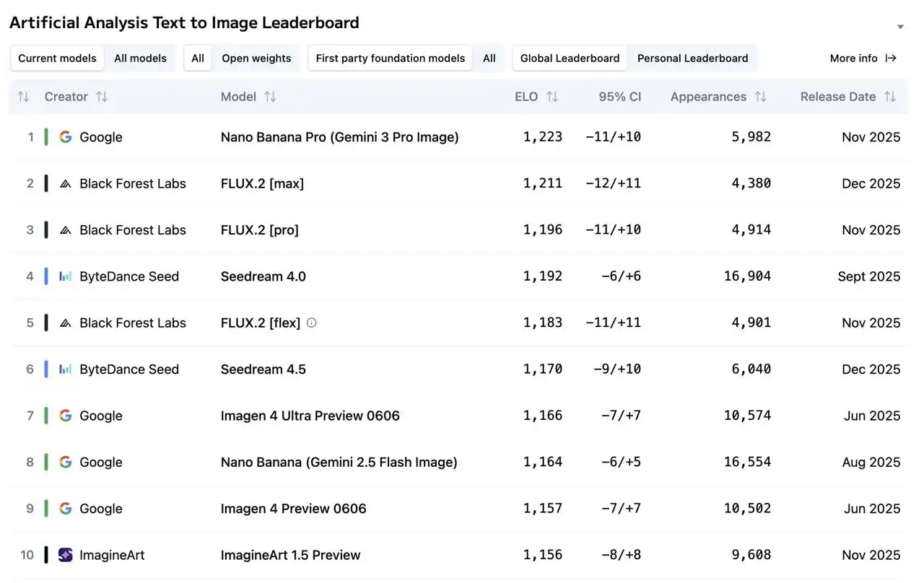Click ImagineArt logo icon in row 10
This screenshot has width=924, height=583.
(x=66, y=555)
